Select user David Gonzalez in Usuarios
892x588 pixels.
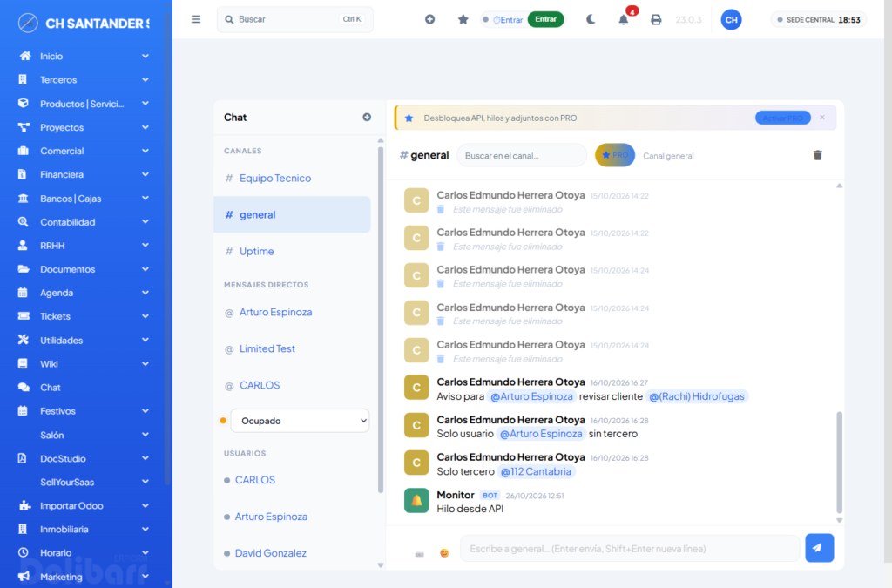coord(270,553)
